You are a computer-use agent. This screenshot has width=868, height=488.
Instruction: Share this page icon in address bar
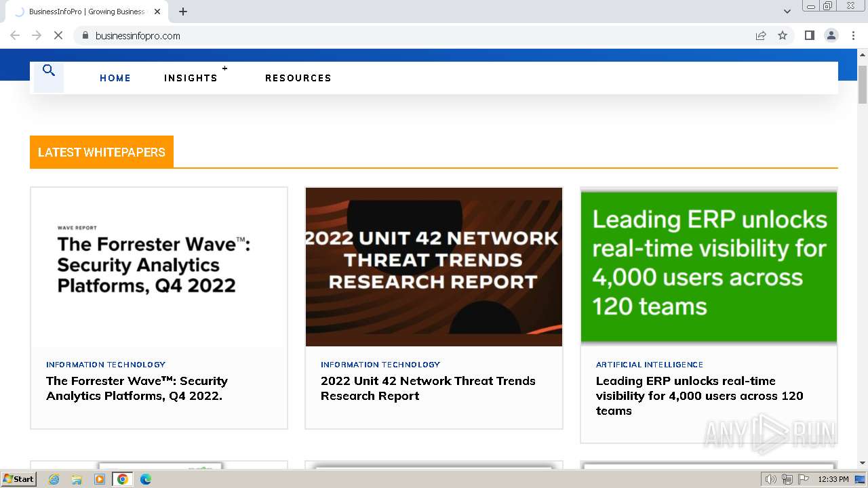pos(761,35)
